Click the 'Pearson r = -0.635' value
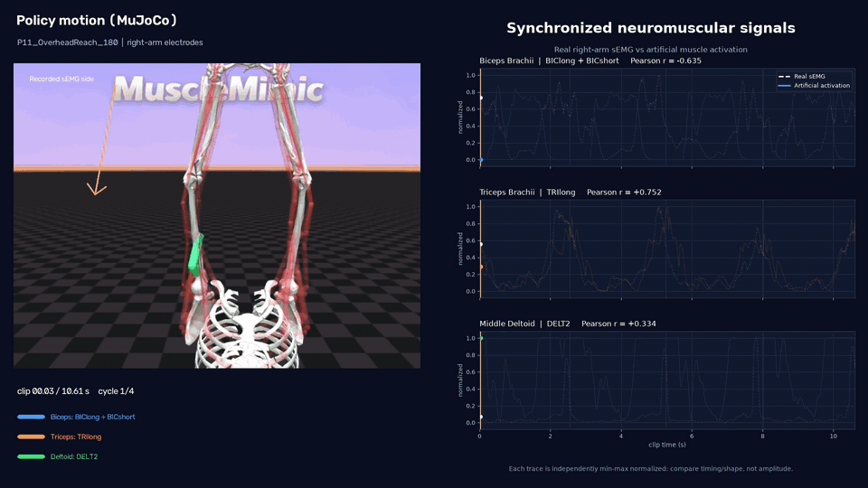 pos(665,61)
